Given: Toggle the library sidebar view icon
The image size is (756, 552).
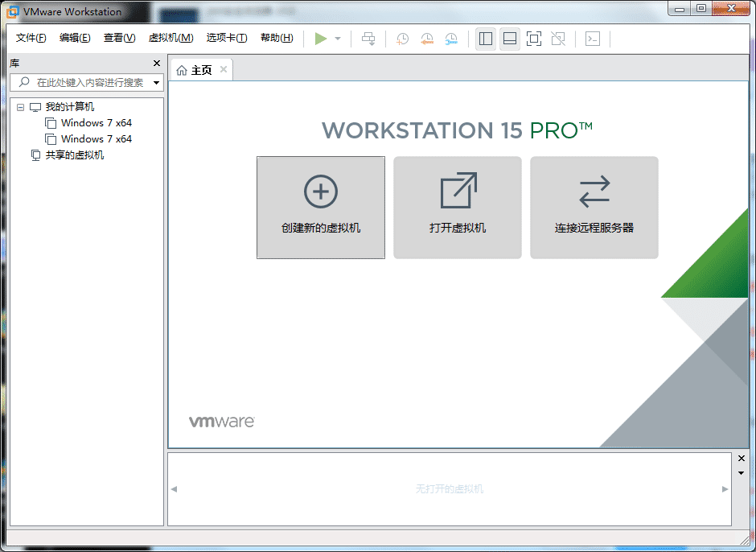Looking at the screenshot, I should pyautogui.click(x=486, y=39).
